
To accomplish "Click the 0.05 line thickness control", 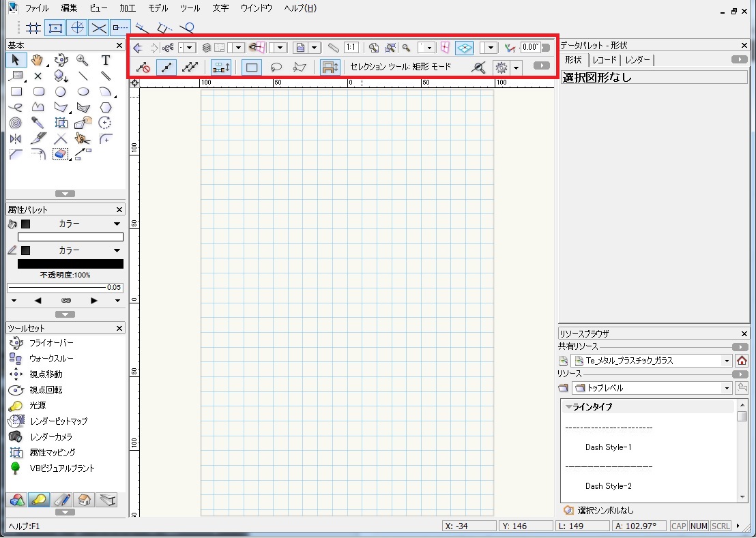I will pos(65,288).
